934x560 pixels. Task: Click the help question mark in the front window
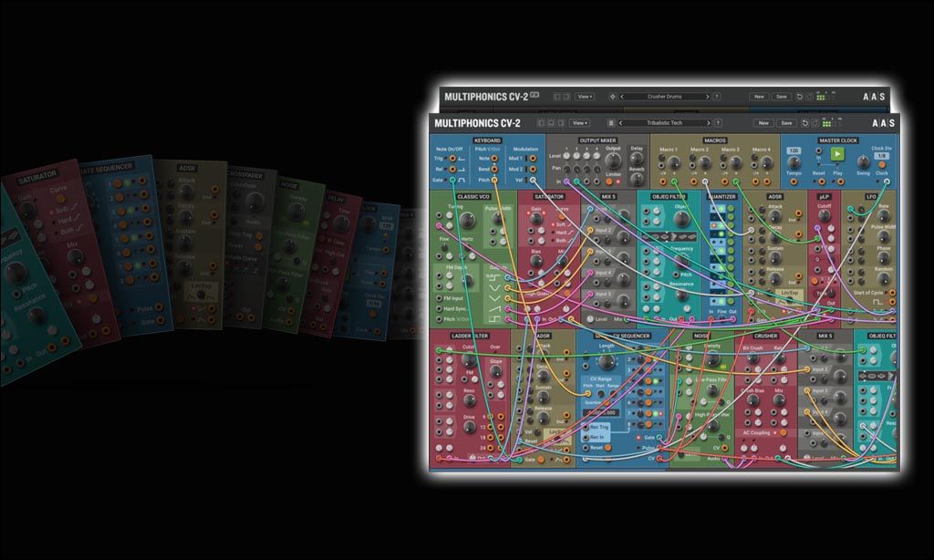pyautogui.click(x=719, y=123)
